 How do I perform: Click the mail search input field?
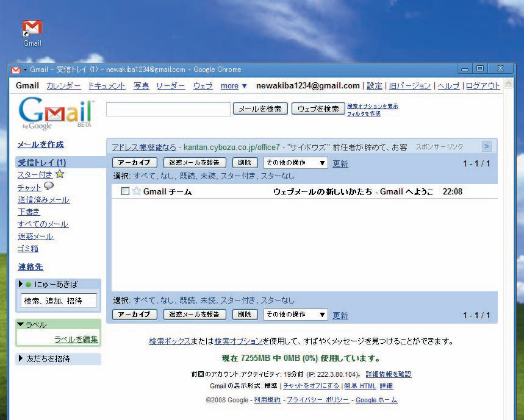pyautogui.click(x=168, y=109)
